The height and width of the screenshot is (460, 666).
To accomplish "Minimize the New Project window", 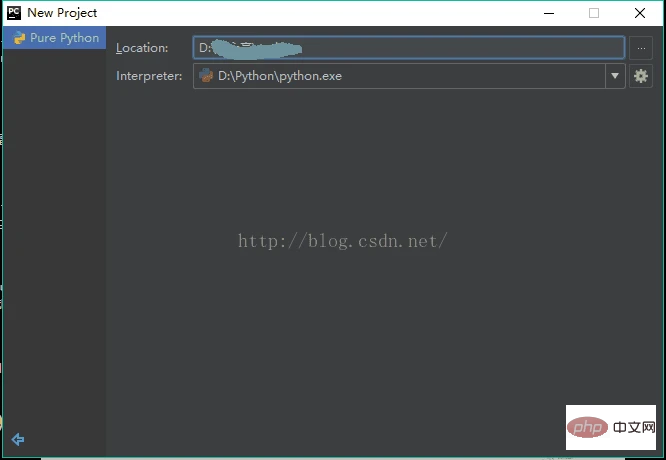I will (x=547, y=13).
